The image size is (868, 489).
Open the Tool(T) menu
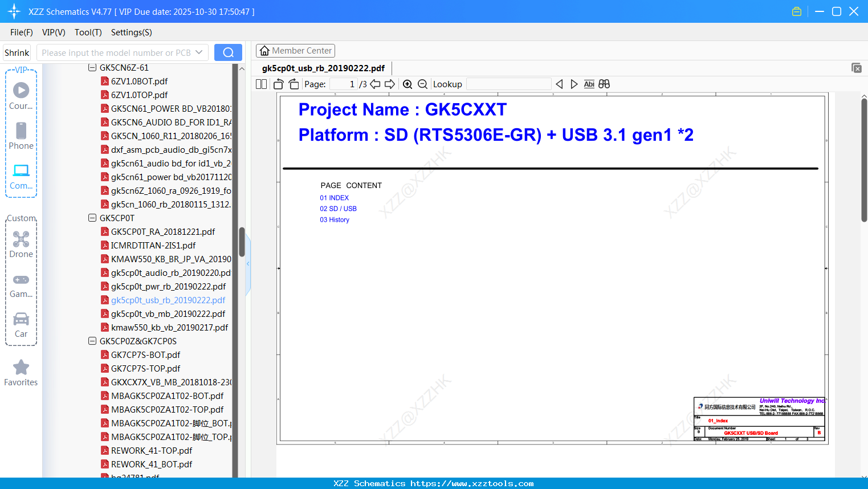pyautogui.click(x=88, y=32)
